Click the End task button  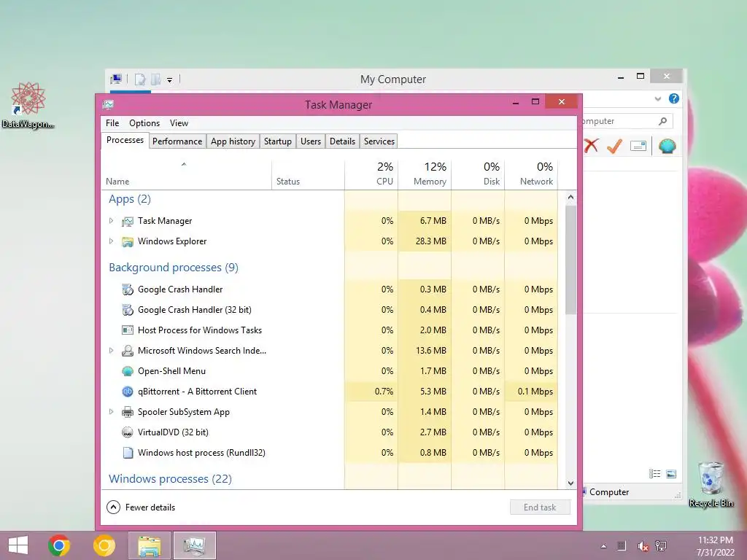tap(540, 507)
